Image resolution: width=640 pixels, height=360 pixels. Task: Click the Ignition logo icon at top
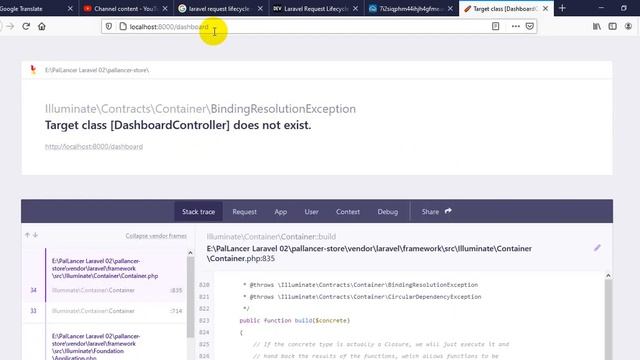coord(33,70)
